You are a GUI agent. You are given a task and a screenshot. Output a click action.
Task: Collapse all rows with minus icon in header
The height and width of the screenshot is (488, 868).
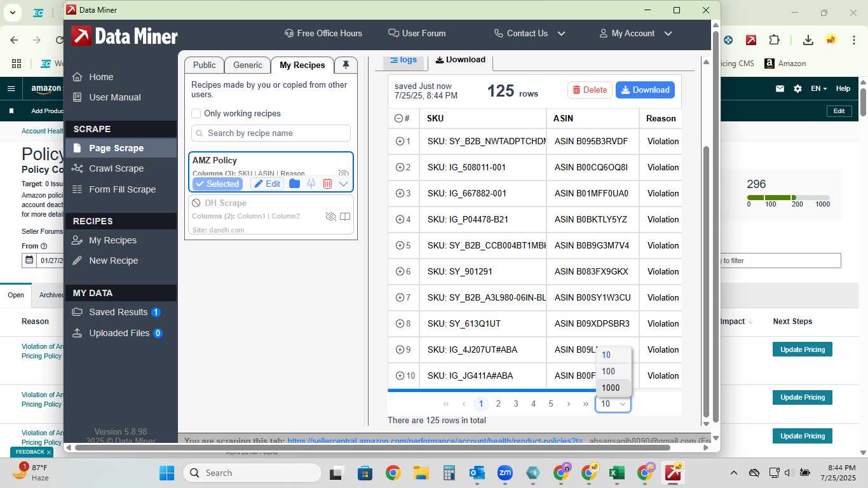click(398, 118)
